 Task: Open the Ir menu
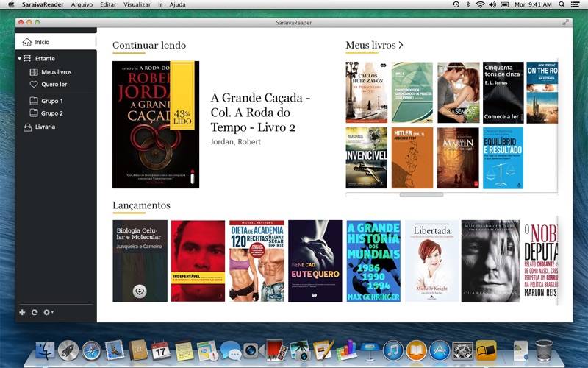tap(160, 4)
